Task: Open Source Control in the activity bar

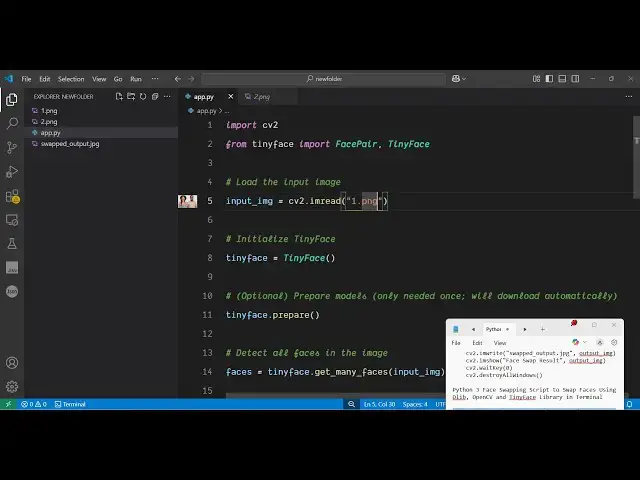Action: point(12,147)
